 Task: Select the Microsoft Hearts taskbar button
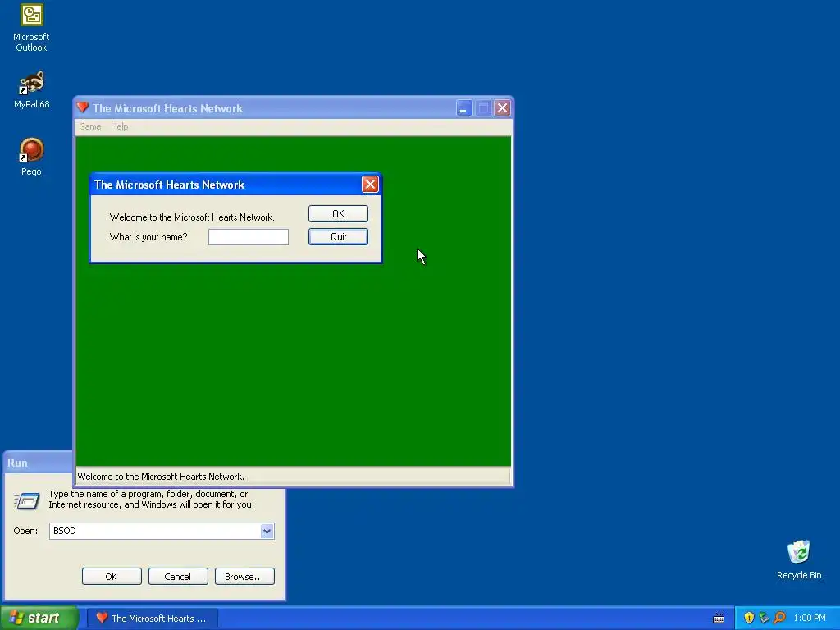pos(152,619)
